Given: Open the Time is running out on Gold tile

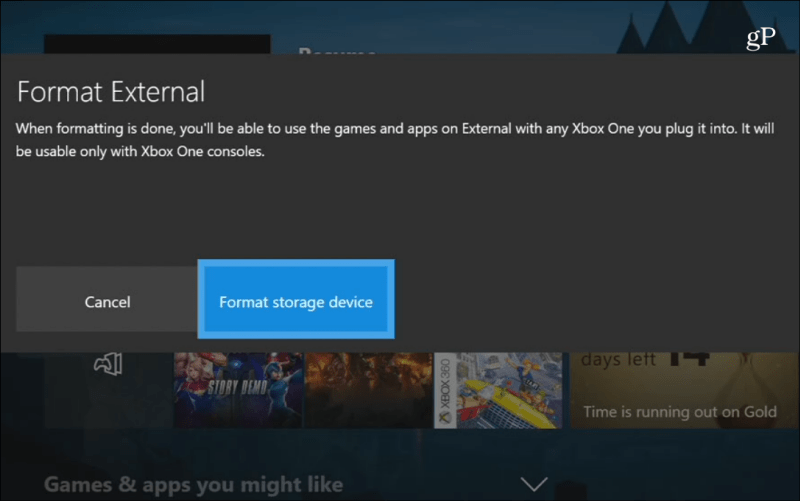Looking at the screenshot, I should click(x=684, y=390).
